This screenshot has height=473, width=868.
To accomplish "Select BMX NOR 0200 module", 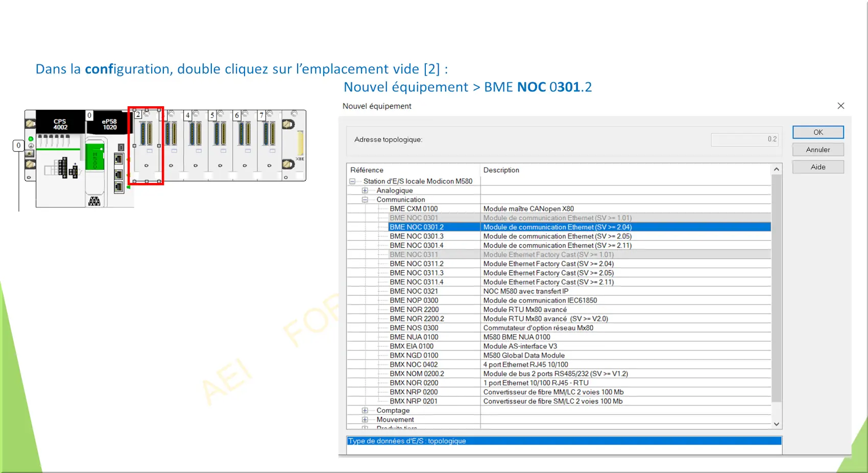I will coord(414,384).
